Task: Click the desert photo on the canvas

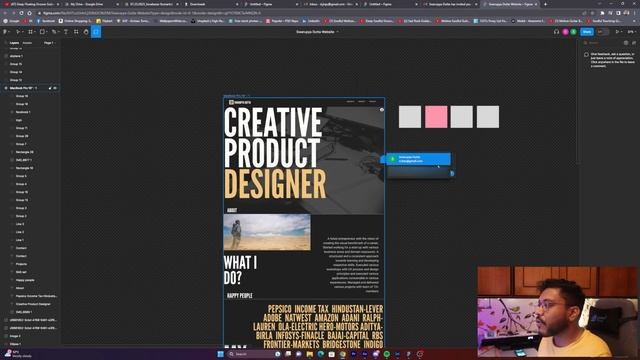Action: pyautogui.click(x=267, y=232)
